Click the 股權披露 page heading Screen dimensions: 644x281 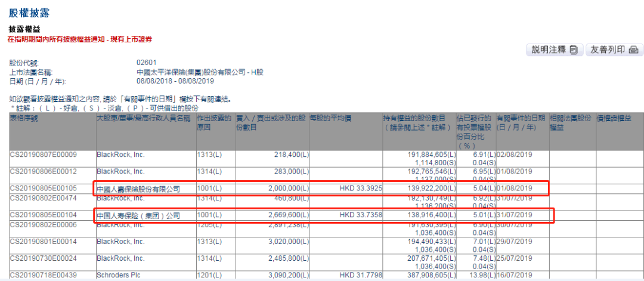click(x=29, y=13)
